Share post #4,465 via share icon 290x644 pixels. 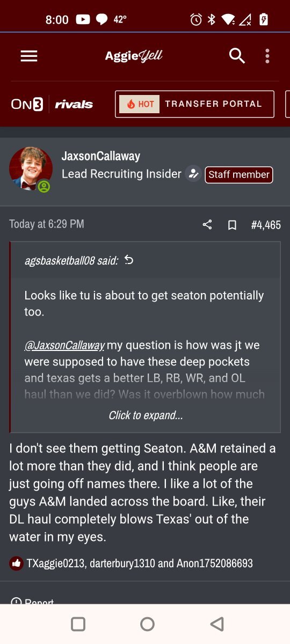click(207, 225)
